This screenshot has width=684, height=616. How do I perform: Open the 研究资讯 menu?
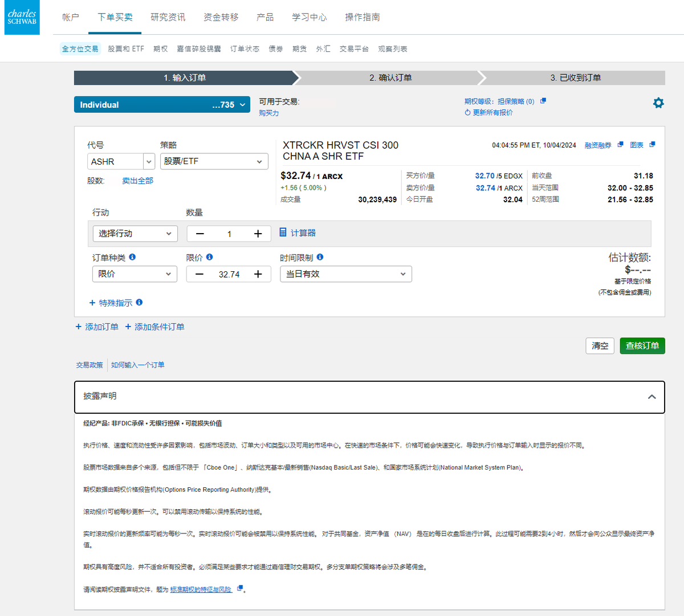(x=168, y=17)
